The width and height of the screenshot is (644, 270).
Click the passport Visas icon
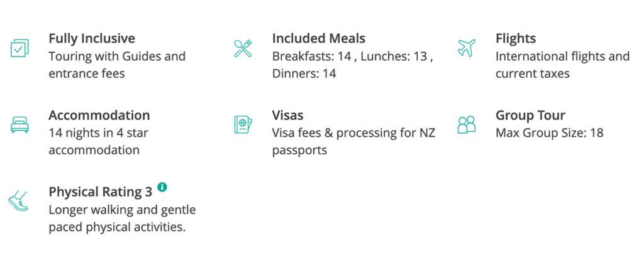pyautogui.click(x=243, y=124)
